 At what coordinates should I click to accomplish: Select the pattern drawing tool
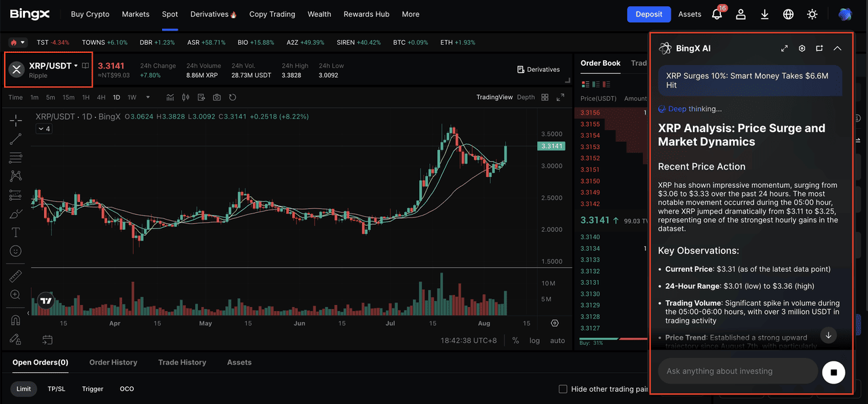click(x=16, y=176)
